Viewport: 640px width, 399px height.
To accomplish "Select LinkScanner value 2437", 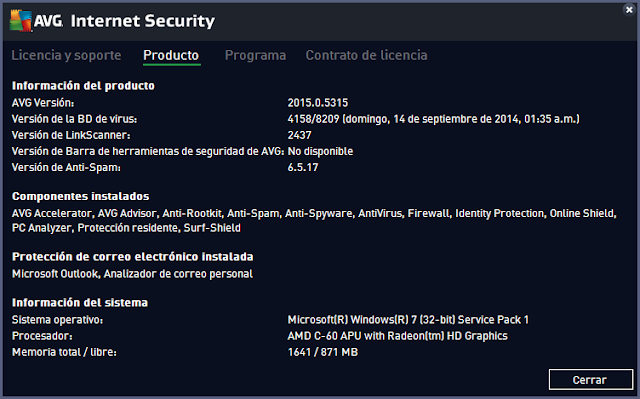I will point(300,135).
